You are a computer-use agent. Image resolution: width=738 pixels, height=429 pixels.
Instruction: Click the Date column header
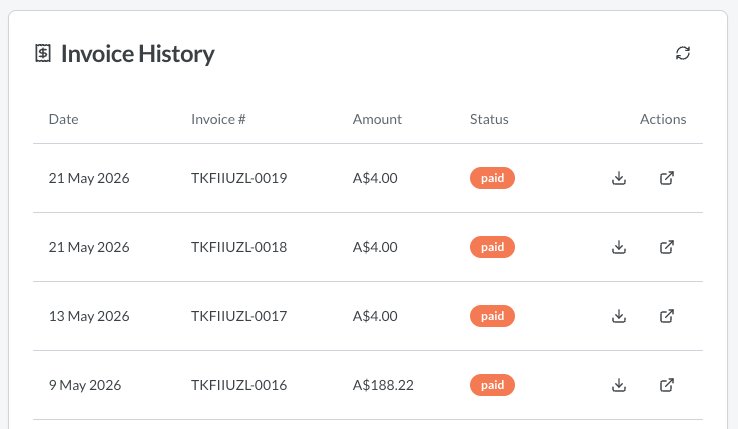64,119
